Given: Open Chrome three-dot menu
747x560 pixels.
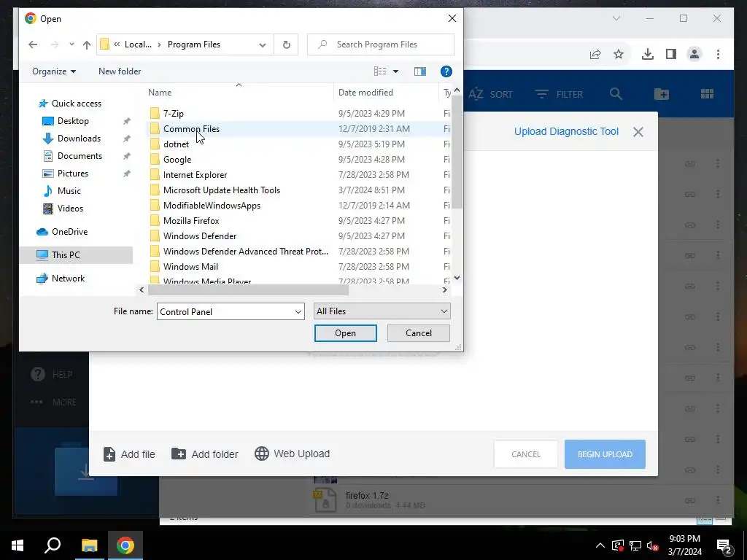Looking at the screenshot, I should pos(718,54).
